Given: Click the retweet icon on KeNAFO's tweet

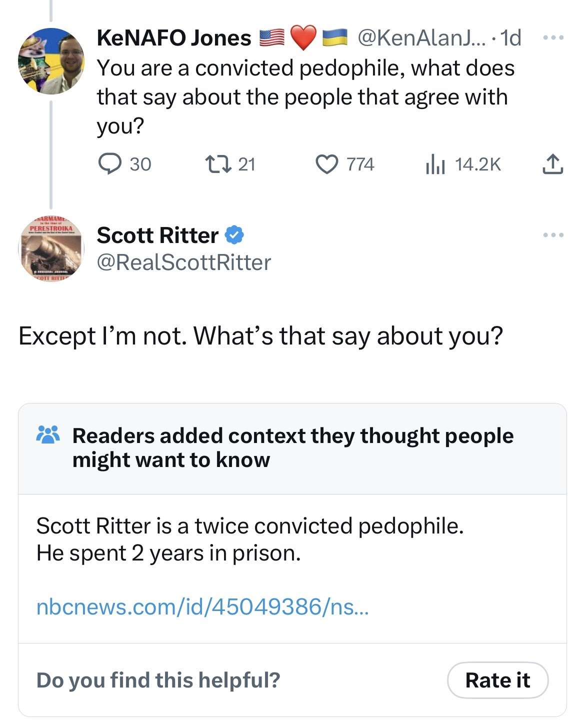Looking at the screenshot, I should [x=217, y=164].
